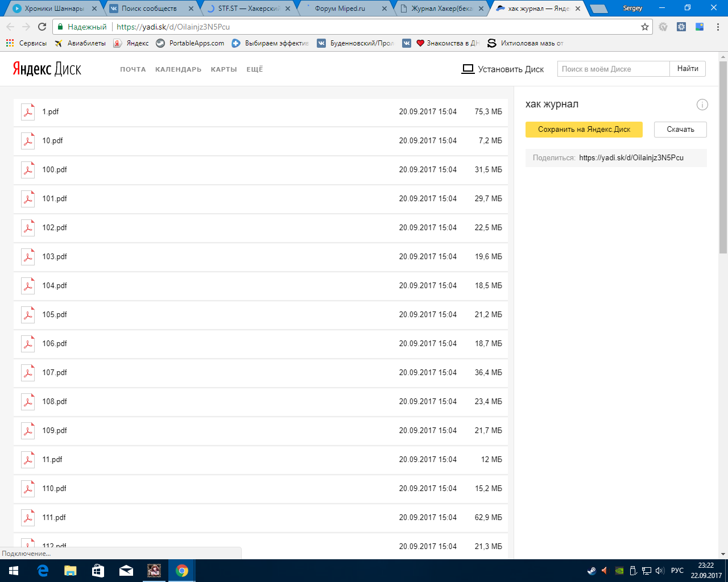Screen dimensions: 728x582
Task: Click the PDF icon next to 110.pdf
Action: pos(28,489)
